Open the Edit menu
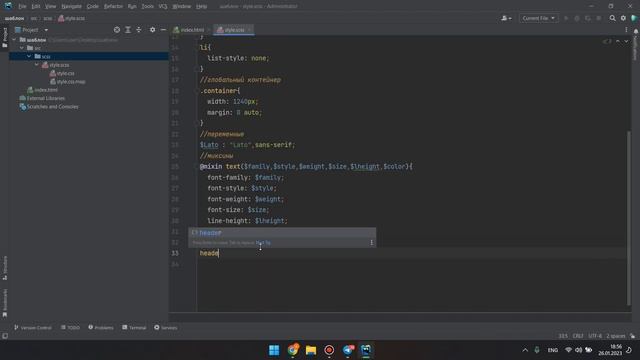The width and height of the screenshot is (640, 360). click(36, 6)
